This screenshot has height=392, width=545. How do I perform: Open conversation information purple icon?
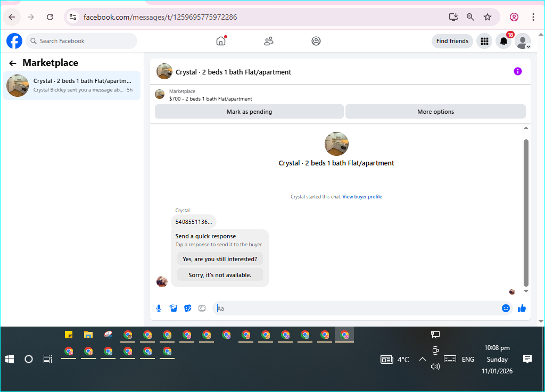tap(517, 71)
